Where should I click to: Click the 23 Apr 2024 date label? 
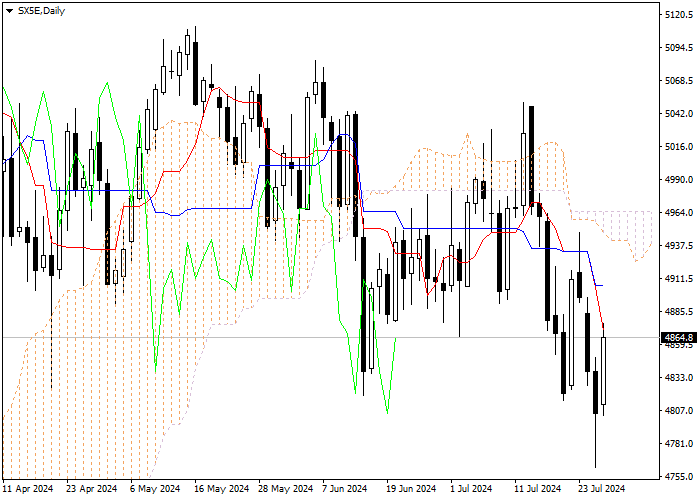pos(92,489)
